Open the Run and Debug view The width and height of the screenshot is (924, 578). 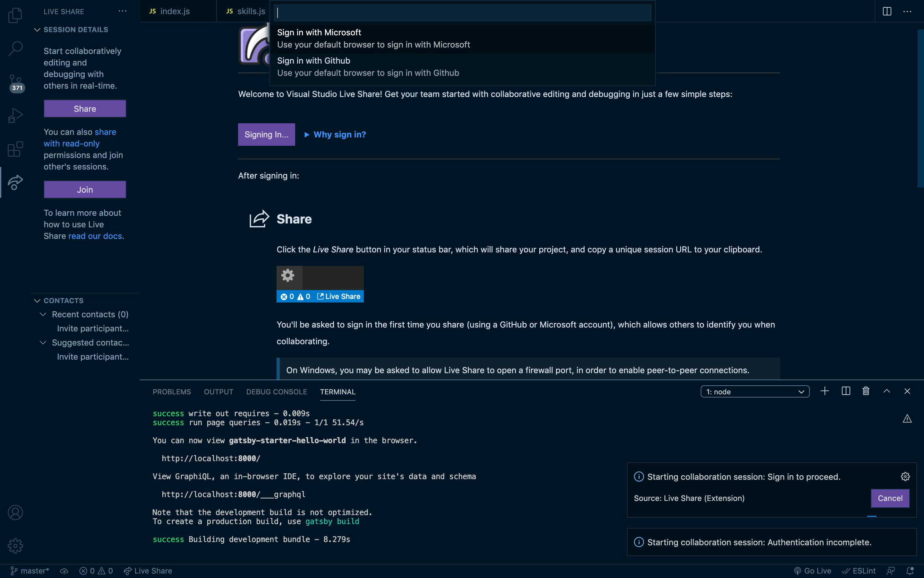15,116
